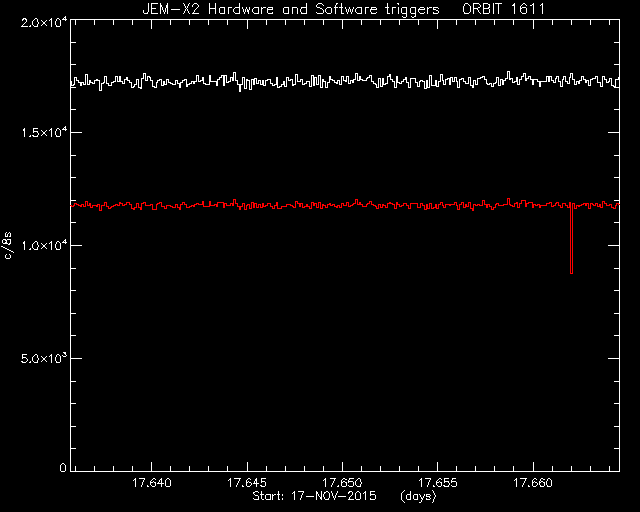
Task: Click the red software trigger curve
Action: pos(345,205)
